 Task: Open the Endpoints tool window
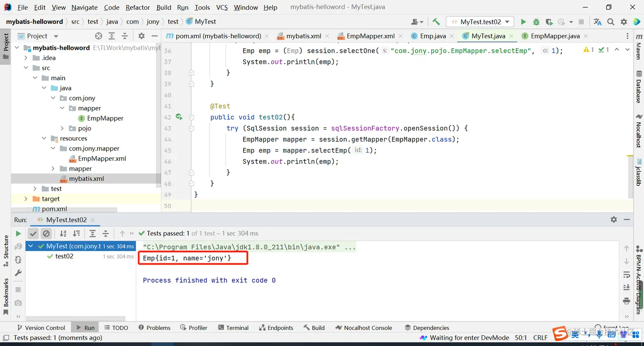[276, 328]
